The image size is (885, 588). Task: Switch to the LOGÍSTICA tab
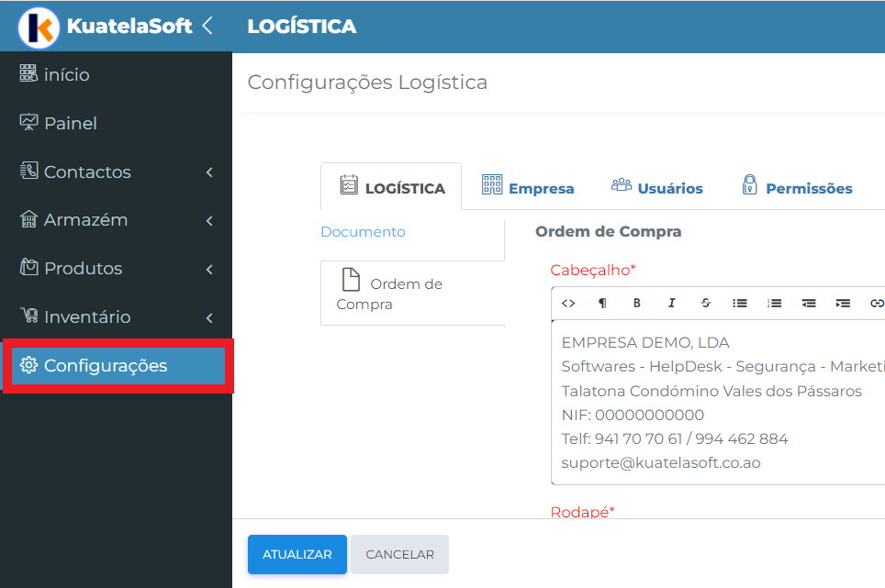coord(391,186)
